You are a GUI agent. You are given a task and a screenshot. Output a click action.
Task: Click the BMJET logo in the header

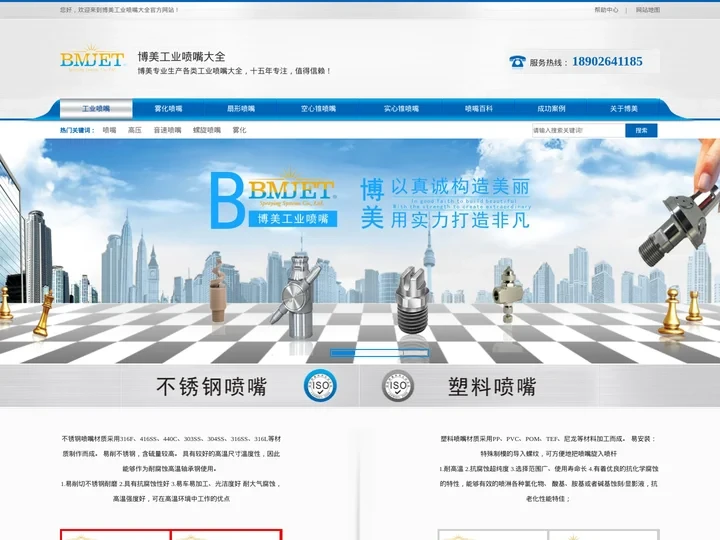coord(92,58)
